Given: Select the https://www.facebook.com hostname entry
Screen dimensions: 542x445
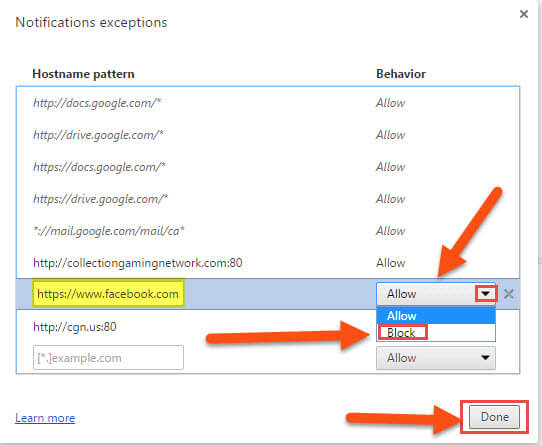Looking at the screenshot, I should click(x=108, y=294).
